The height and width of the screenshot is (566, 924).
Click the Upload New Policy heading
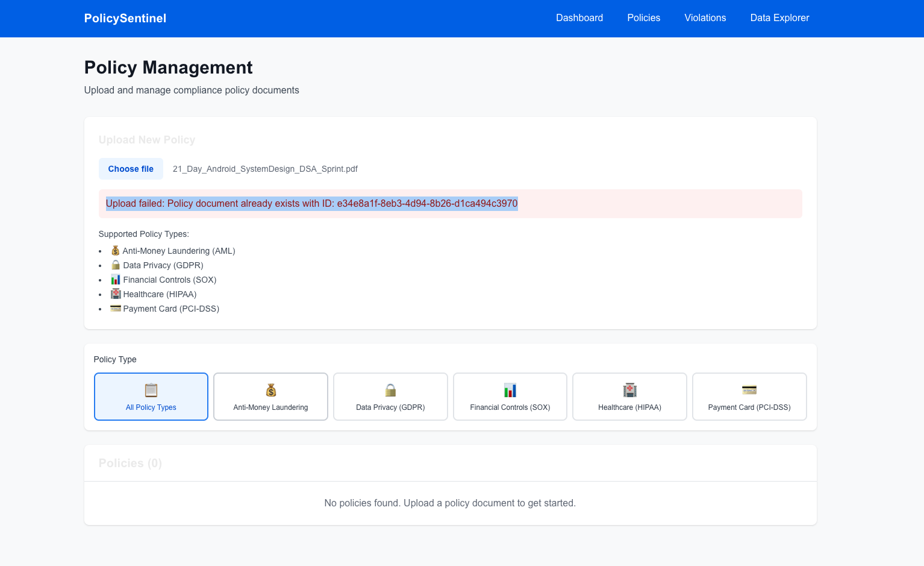tap(147, 140)
